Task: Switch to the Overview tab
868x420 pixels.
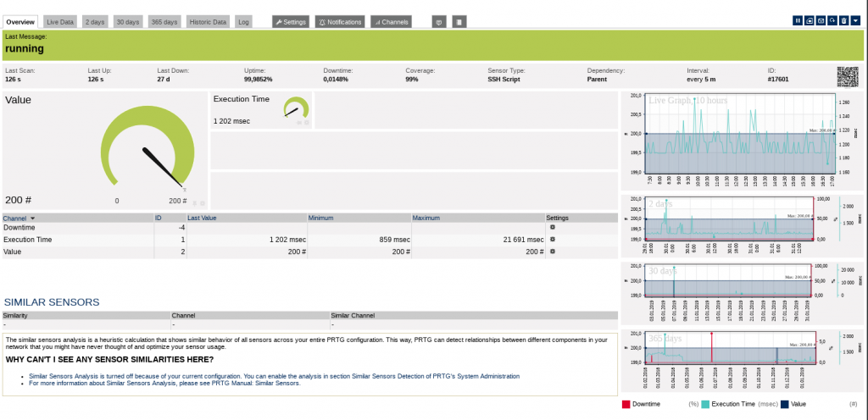Action: tap(20, 22)
